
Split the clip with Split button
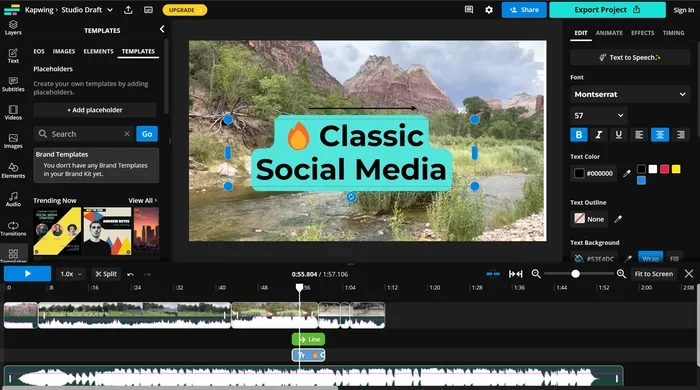[106, 274]
